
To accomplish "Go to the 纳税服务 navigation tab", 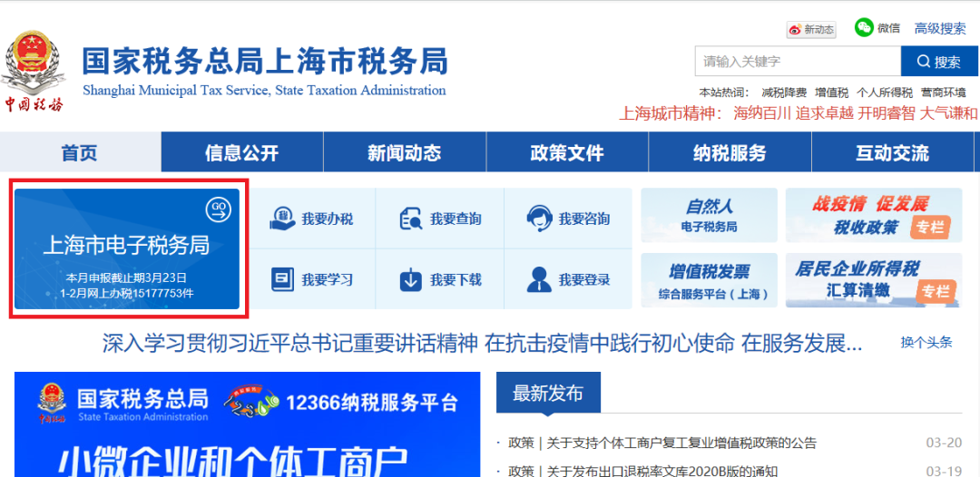I will tap(729, 152).
